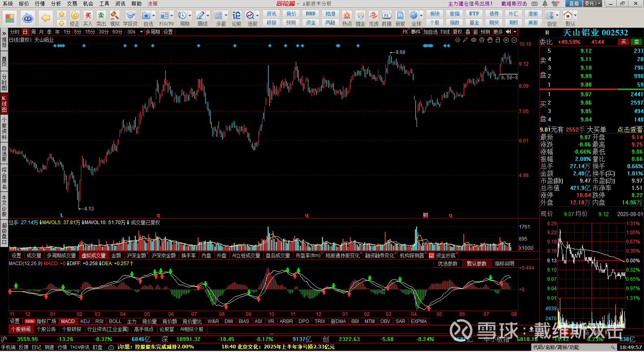Viewport: 644px width, 352px height.
Task: Open the AI robot assistant icon
Action: click(x=27, y=18)
